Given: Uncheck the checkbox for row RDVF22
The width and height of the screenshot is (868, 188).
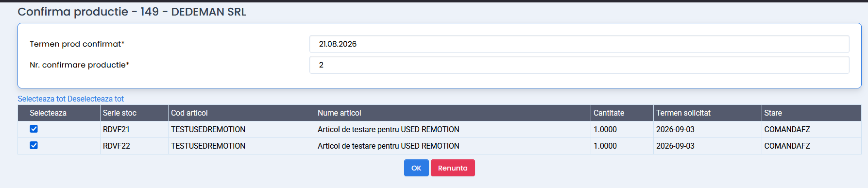Looking at the screenshot, I should pos(34,145).
